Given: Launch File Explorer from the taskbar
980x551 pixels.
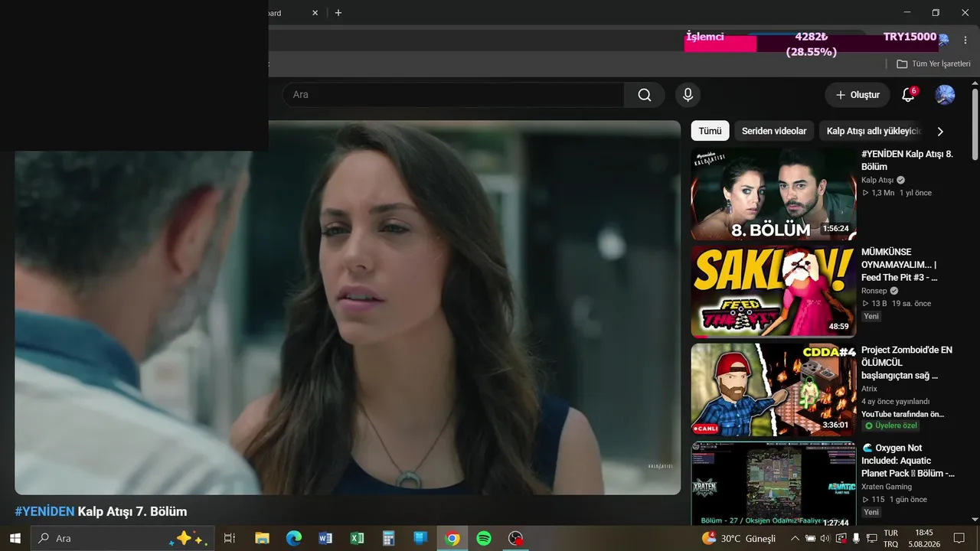Looking at the screenshot, I should [262, 538].
